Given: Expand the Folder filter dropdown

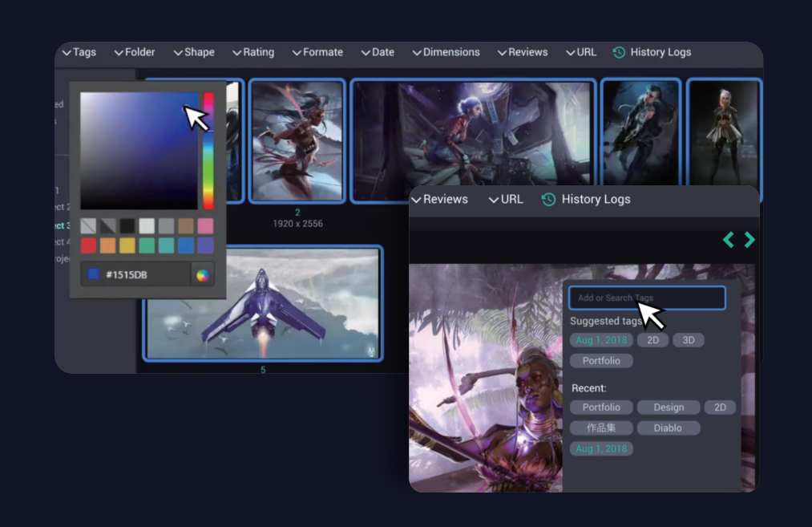Looking at the screenshot, I should click(135, 52).
